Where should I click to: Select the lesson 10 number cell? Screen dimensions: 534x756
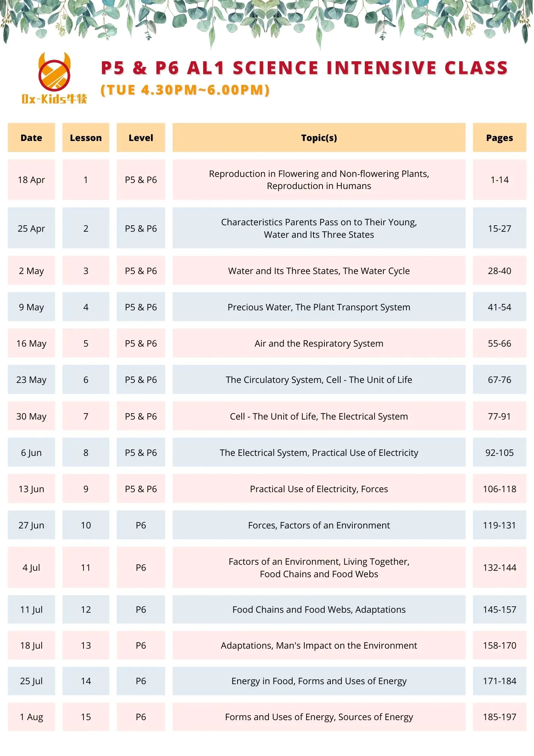point(86,525)
